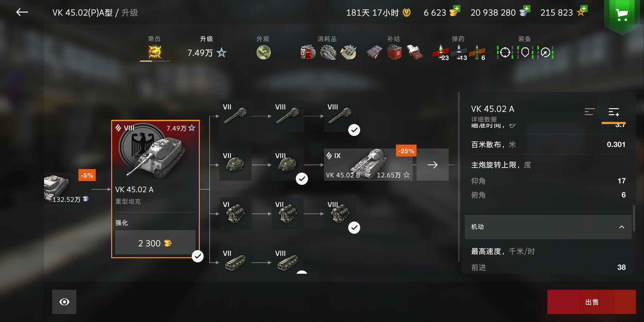Switch to the detailed stats view
Viewport: 644px width, 322px height.
(x=614, y=112)
